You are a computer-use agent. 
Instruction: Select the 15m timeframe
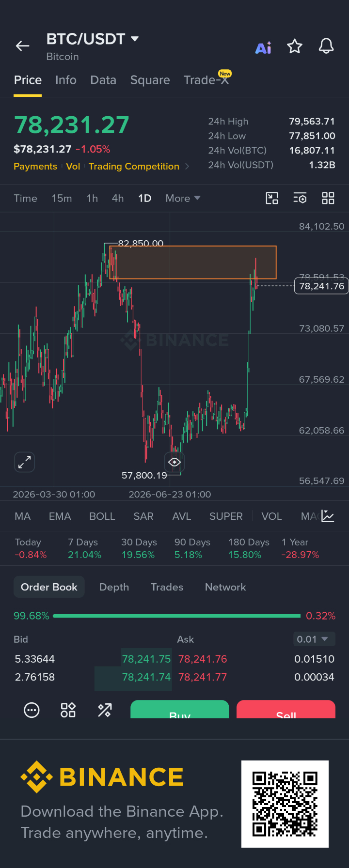(x=62, y=198)
